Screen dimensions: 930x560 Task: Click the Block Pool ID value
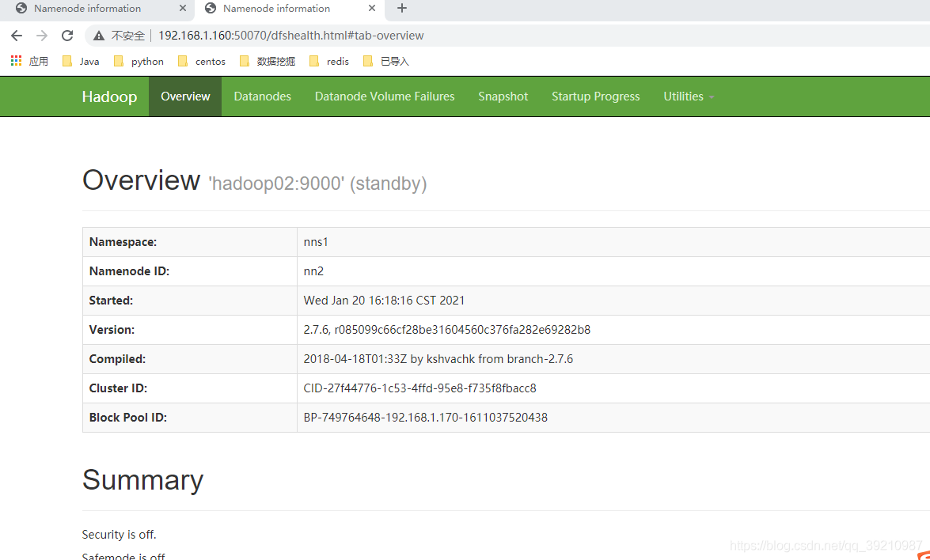426,417
